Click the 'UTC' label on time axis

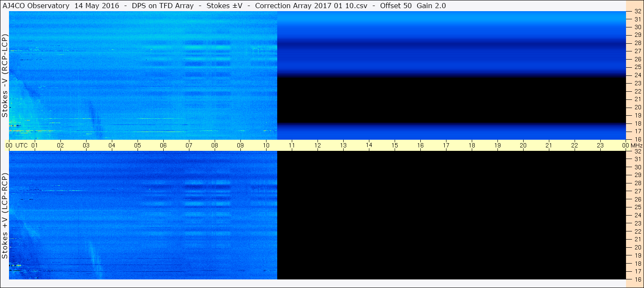(21, 145)
